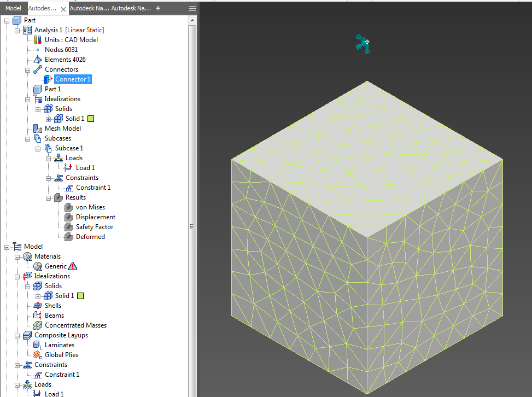Screen dimensions: 532x397
Task: Select the Deformed result icon
Action: tap(68, 236)
